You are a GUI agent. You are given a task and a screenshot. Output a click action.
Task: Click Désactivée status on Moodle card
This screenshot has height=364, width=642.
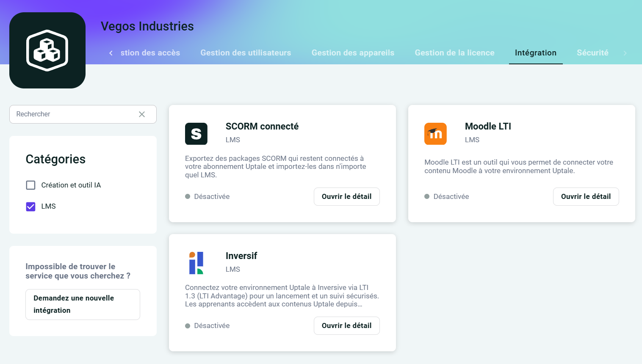[x=447, y=196]
